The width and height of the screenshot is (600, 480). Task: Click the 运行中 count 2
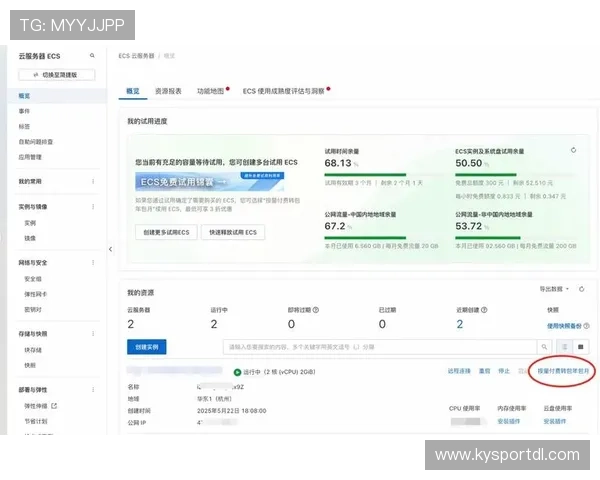[x=214, y=324]
